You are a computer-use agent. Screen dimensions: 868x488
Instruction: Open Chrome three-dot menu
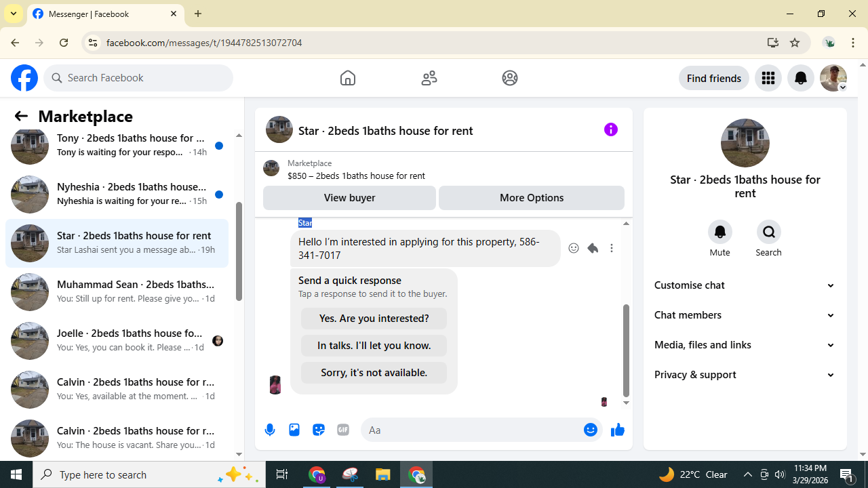[x=853, y=43]
